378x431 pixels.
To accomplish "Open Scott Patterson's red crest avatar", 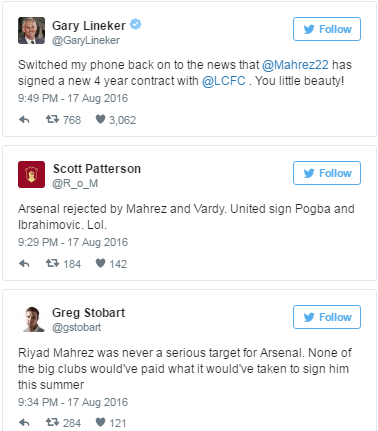I will point(31,174).
